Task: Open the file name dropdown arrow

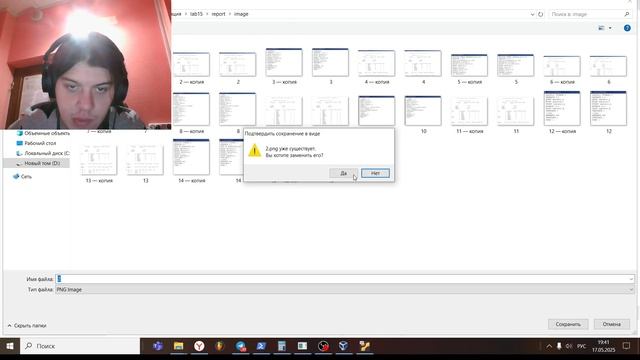Action: tap(631, 279)
